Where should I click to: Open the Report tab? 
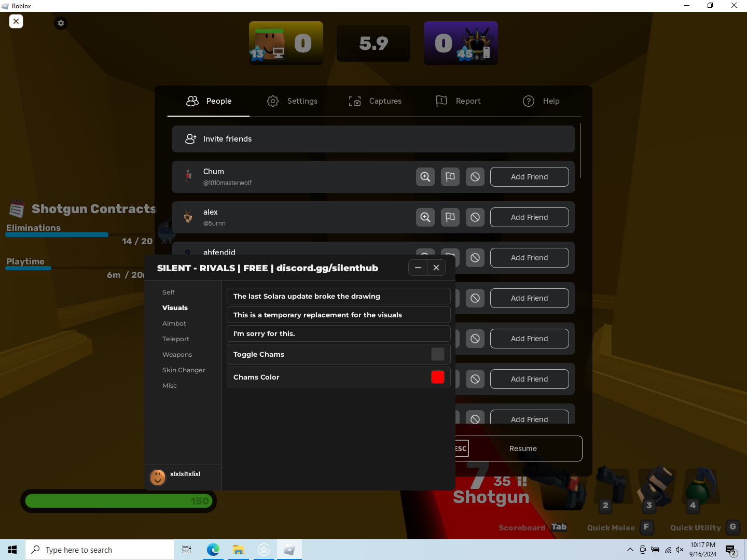tap(458, 101)
